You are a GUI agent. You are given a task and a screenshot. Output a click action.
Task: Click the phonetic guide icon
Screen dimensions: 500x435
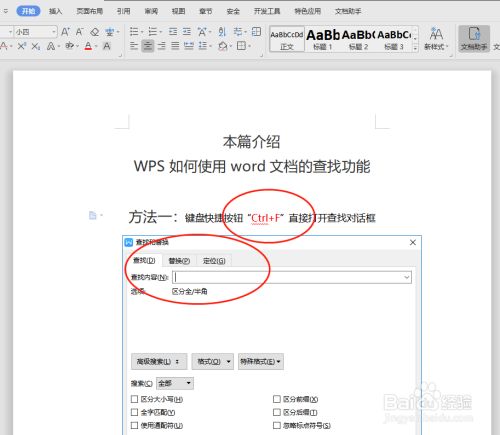[x=109, y=32]
